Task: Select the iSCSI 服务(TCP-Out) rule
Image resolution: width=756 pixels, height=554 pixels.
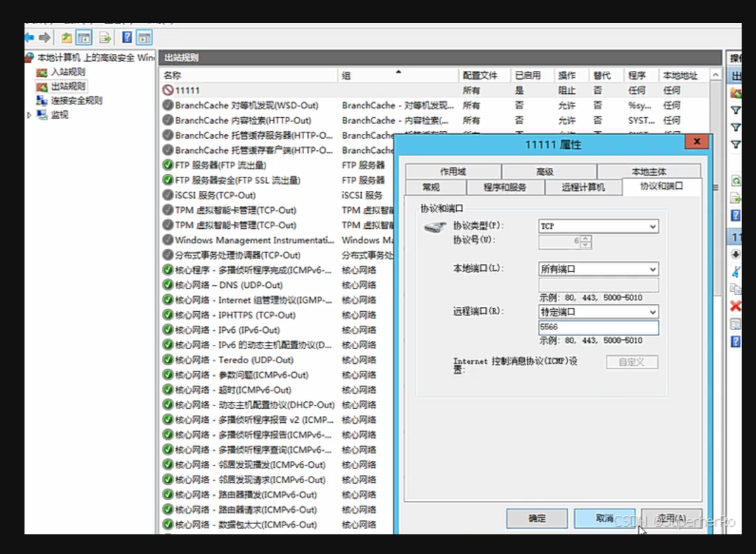Action: [215, 195]
